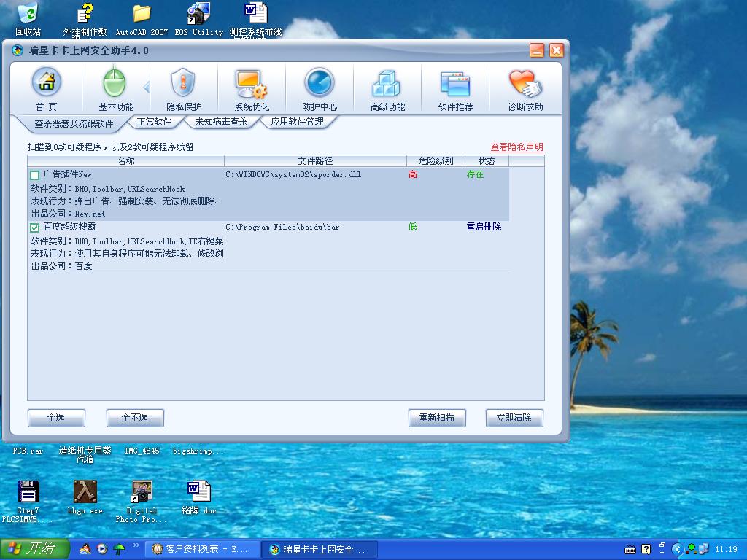Select the 基本功能 mouse icon

pos(115,83)
